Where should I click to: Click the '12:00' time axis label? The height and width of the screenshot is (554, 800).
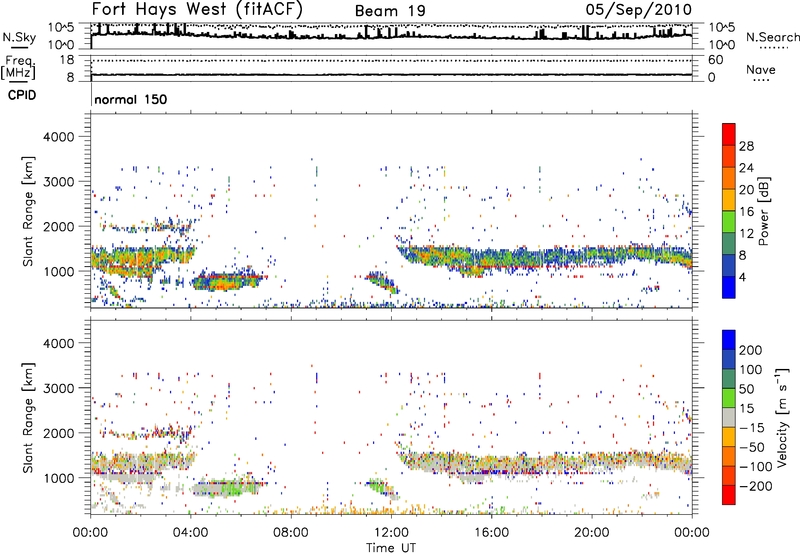(x=391, y=533)
